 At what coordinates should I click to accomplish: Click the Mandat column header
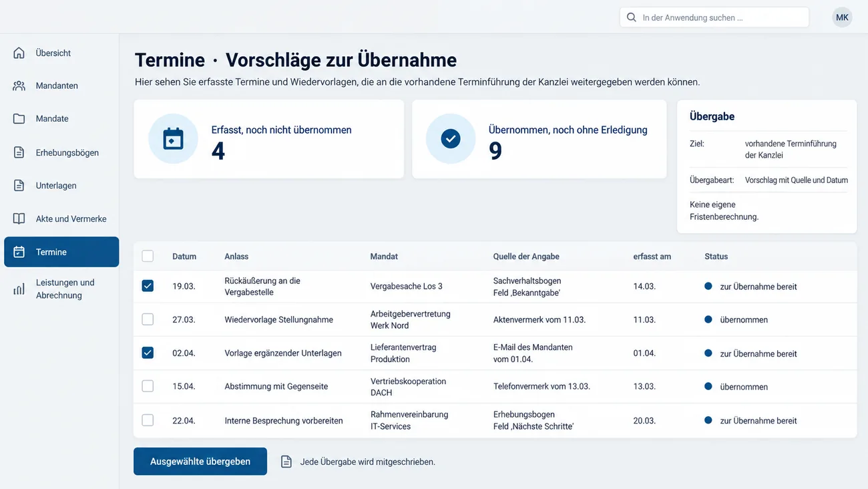click(384, 257)
